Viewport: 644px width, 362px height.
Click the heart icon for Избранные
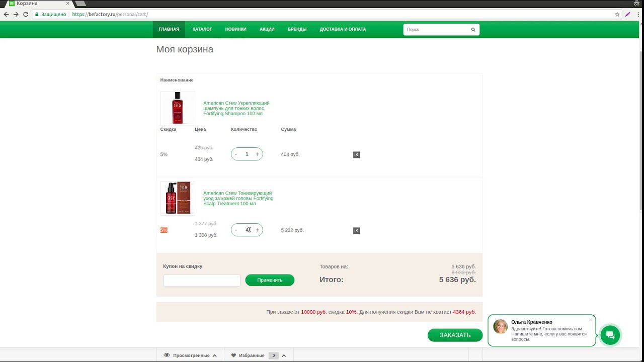point(233,355)
